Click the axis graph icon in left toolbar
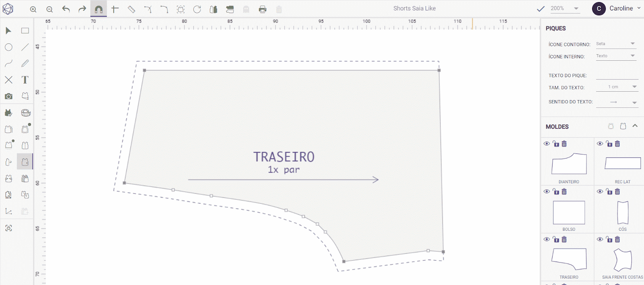The image size is (644, 285). [x=8, y=211]
